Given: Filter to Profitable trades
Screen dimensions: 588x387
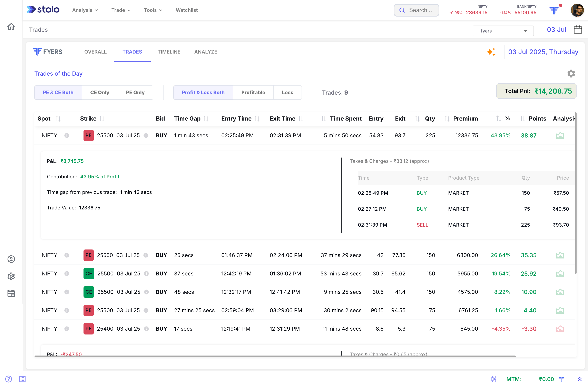Looking at the screenshot, I should pyautogui.click(x=253, y=93).
